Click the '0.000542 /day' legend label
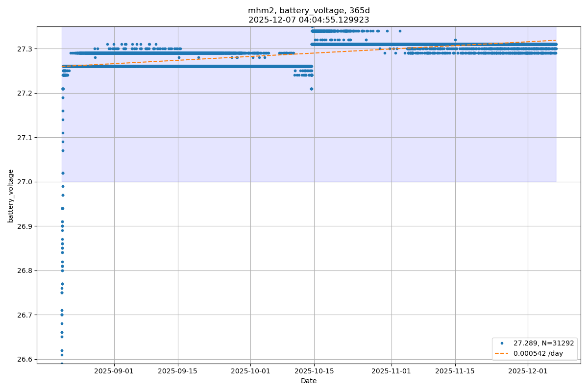The image size is (588, 392). pyautogui.click(x=536, y=353)
